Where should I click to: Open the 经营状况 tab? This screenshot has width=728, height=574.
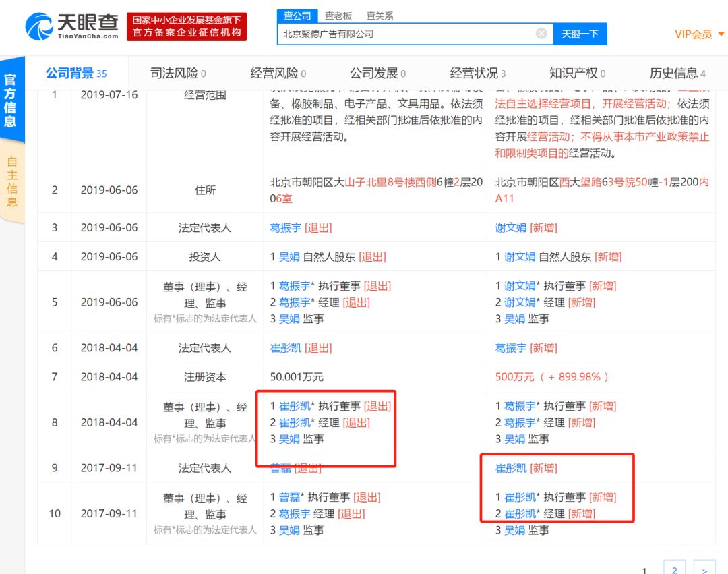(x=478, y=73)
